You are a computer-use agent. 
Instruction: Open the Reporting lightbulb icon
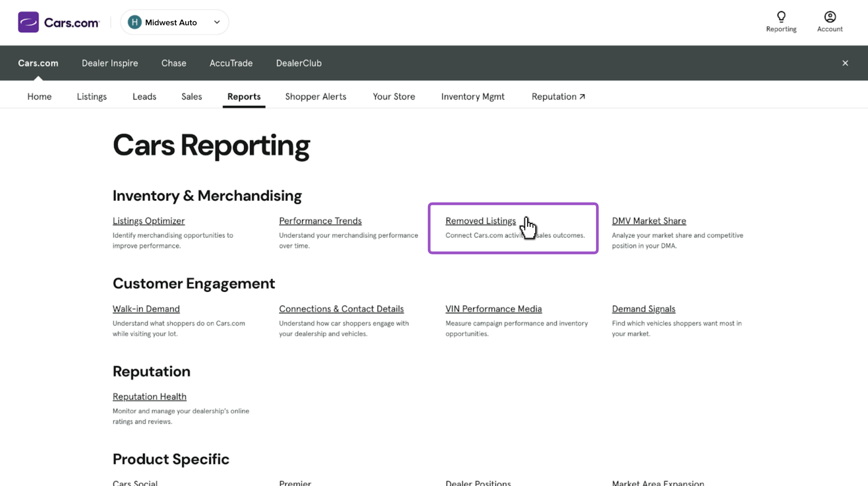tap(781, 17)
